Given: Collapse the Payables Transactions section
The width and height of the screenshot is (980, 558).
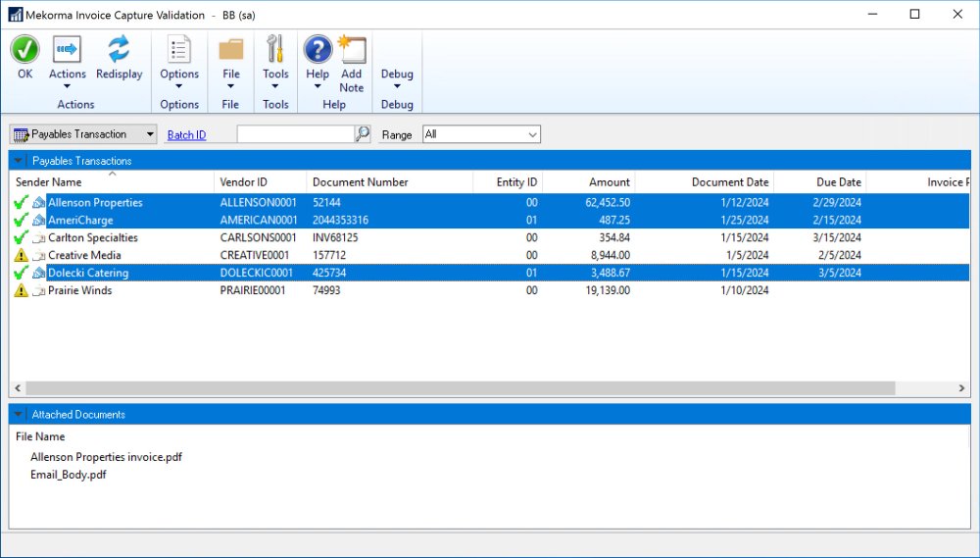Looking at the screenshot, I should 19,160.
